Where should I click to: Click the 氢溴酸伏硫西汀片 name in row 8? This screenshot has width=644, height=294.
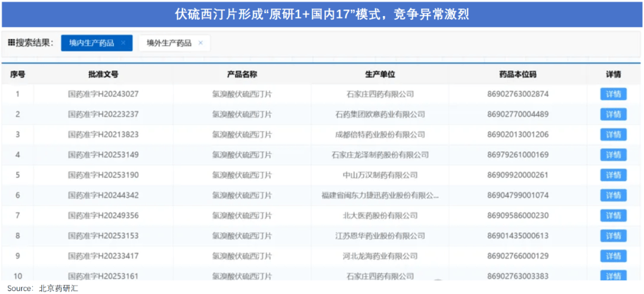coord(242,236)
